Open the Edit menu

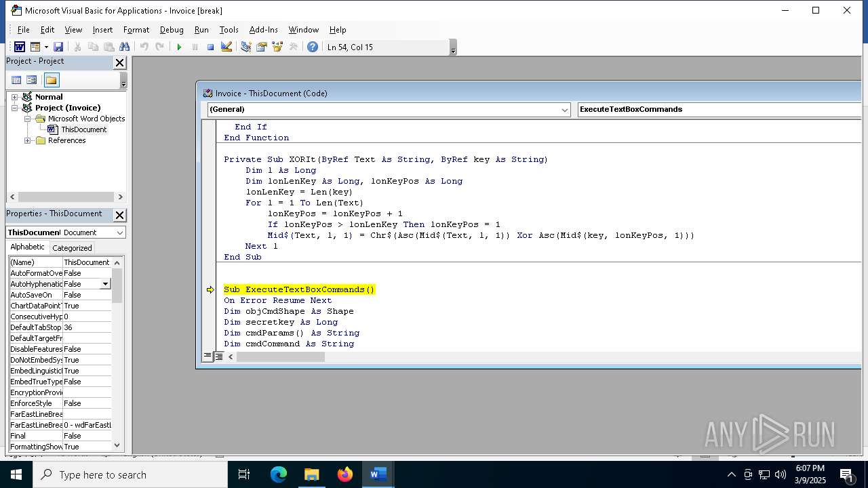[x=47, y=30]
